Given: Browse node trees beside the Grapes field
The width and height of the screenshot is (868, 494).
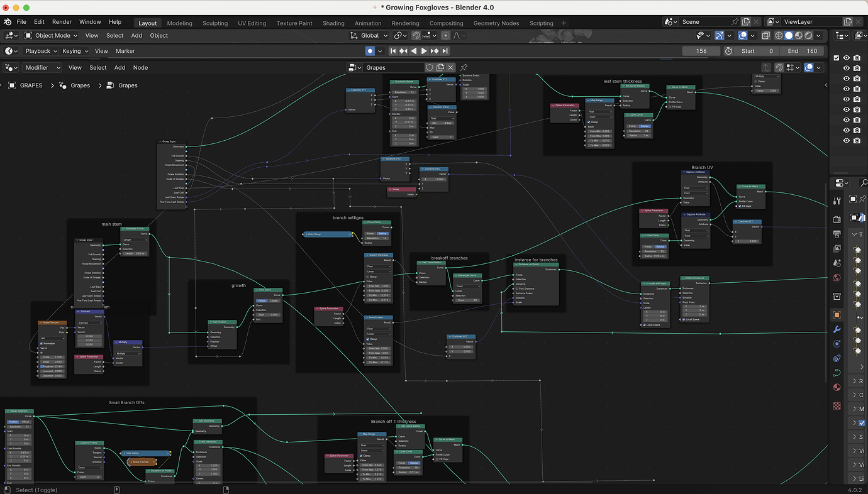Looking at the screenshot, I should click(x=355, y=67).
